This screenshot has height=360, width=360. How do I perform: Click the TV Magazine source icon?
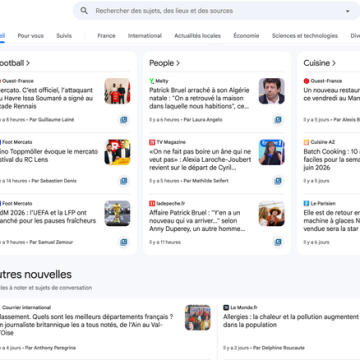152,142
